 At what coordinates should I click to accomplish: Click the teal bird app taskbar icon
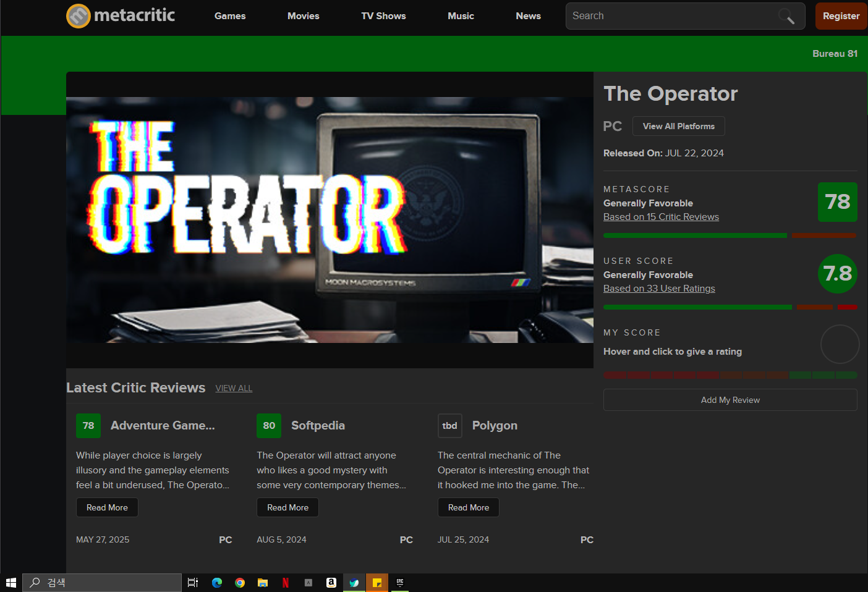click(354, 583)
